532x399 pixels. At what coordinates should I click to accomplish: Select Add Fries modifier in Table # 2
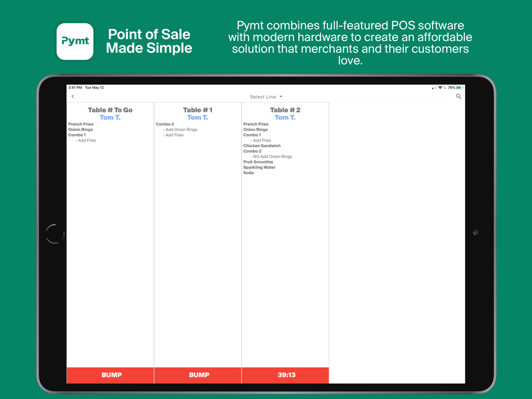click(x=261, y=140)
